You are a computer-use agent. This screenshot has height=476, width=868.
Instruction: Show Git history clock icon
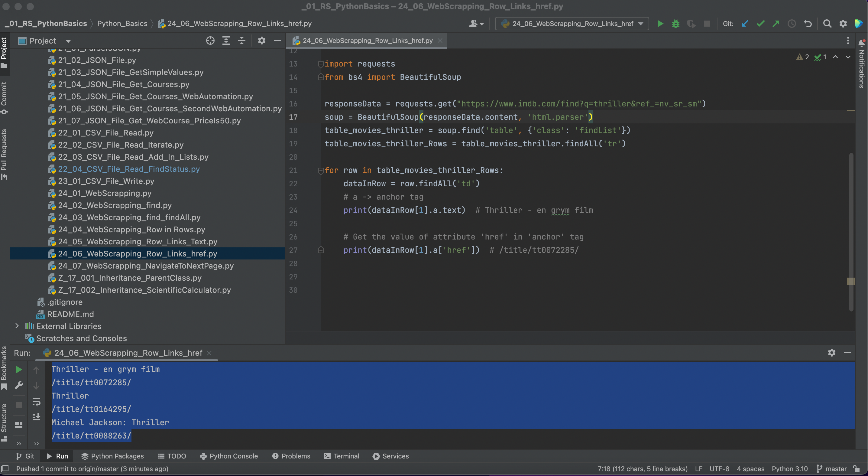point(792,24)
